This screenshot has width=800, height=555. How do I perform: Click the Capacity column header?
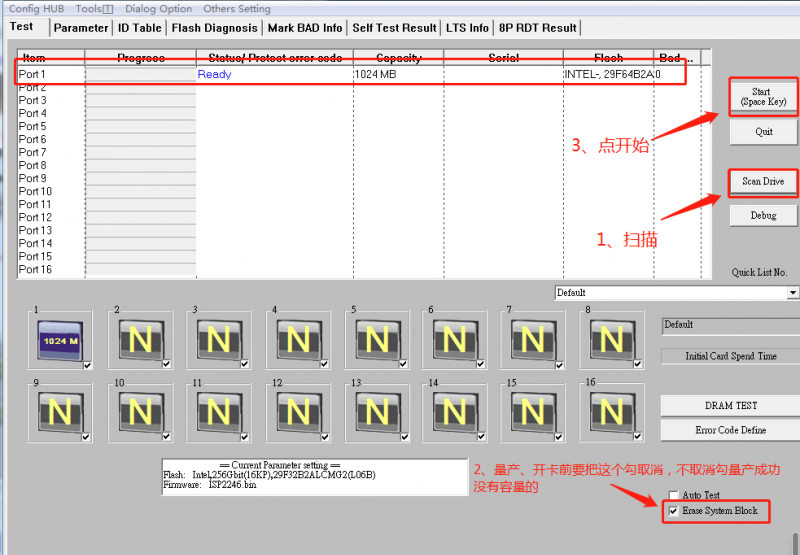(398, 58)
